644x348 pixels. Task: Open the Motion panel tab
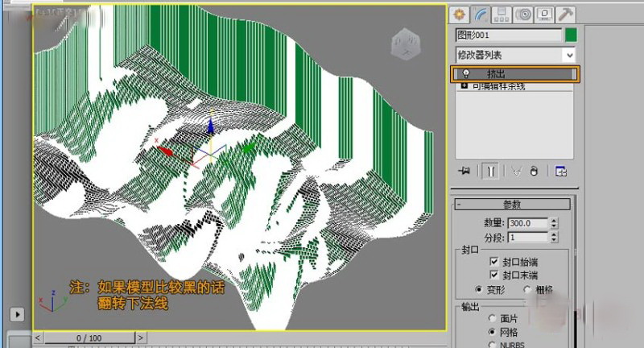pos(523,14)
